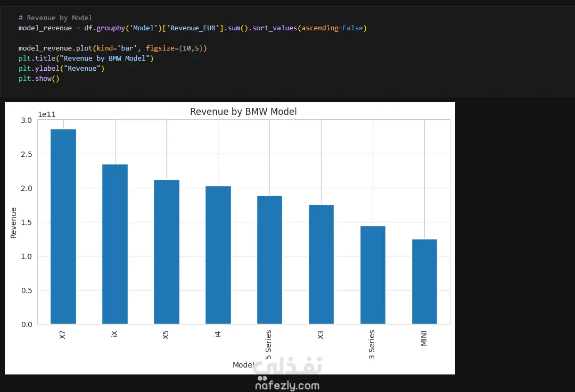Click the '3 Series' x-axis label
This screenshot has width=575, height=392.
372,345
